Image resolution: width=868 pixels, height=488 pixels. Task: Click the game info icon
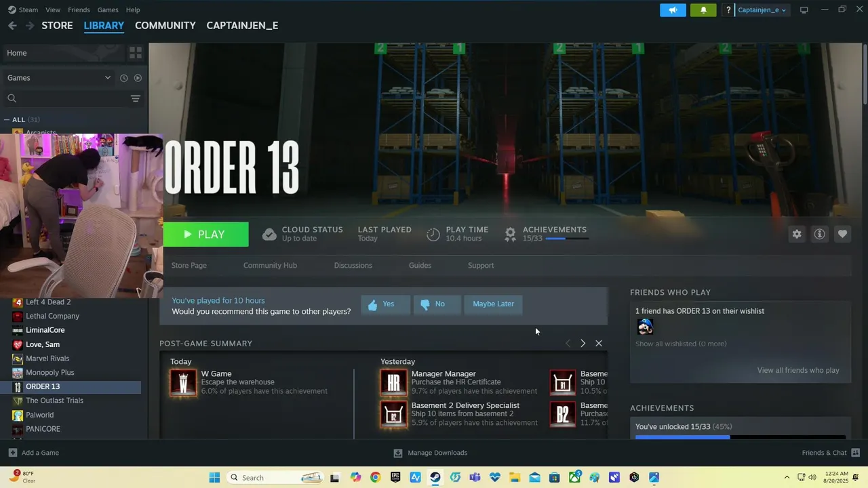tap(820, 234)
